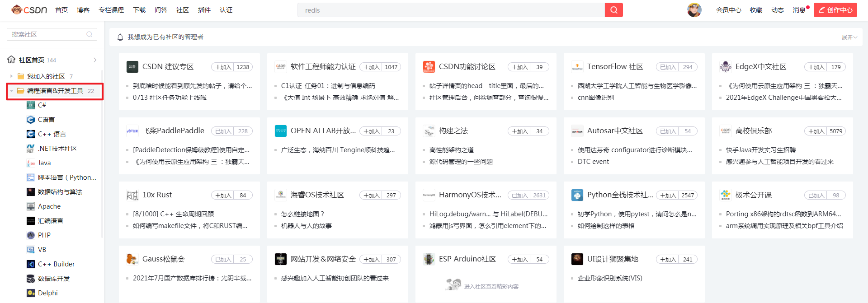Open the user avatar profile

tap(694, 10)
